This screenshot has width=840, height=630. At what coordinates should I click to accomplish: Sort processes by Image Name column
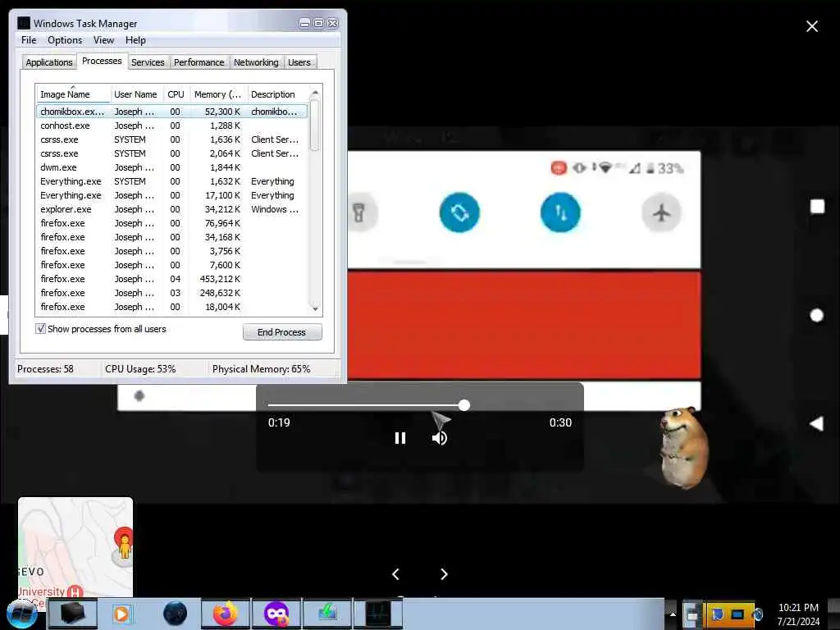coord(73,94)
